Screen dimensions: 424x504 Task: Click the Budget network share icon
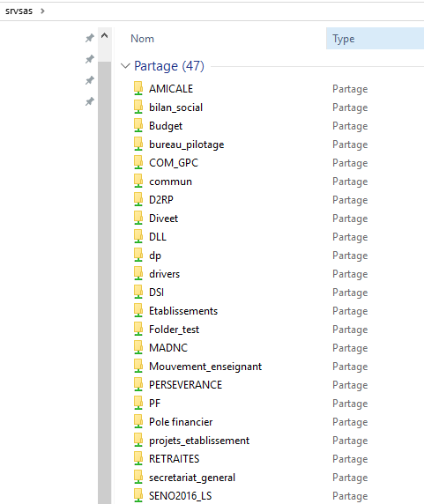tap(138, 125)
